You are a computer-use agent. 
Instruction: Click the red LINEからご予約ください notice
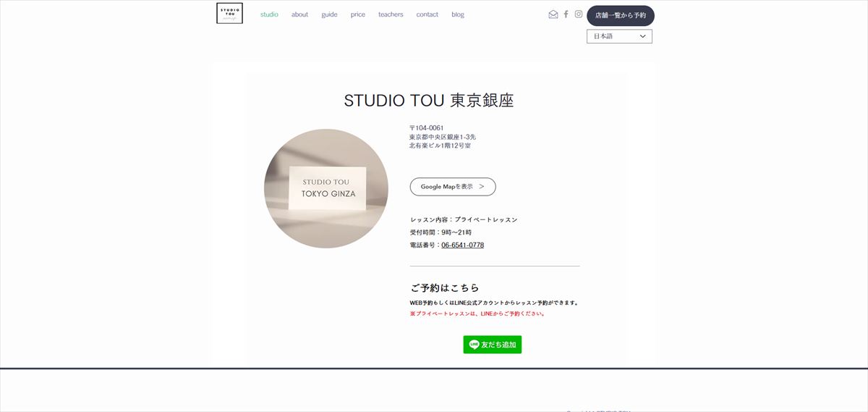[478, 314]
